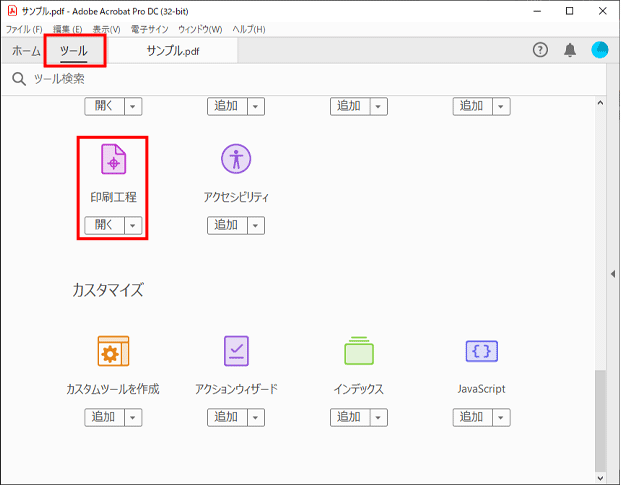Expand the right side pane arrow
This screenshot has height=485, width=623.
click(613, 274)
